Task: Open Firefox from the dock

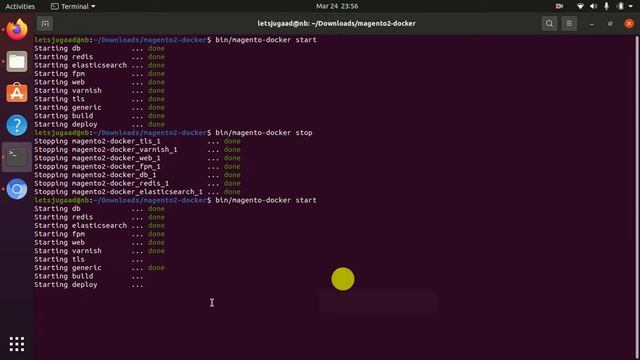Action: click(x=17, y=29)
